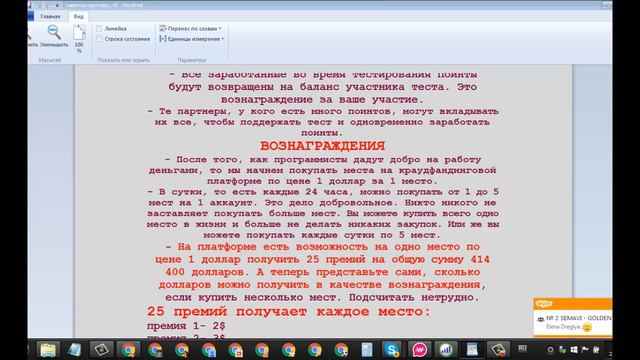Click the emoji in the Skype notification
The width and height of the screenshot is (640, 360).
[587, 327]
